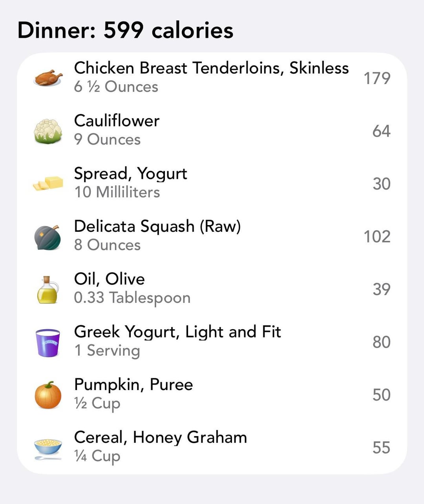Open Greek Yogurt, Light and Fit
This screenshot has height=504, width=424.
[x=177, y=332]
